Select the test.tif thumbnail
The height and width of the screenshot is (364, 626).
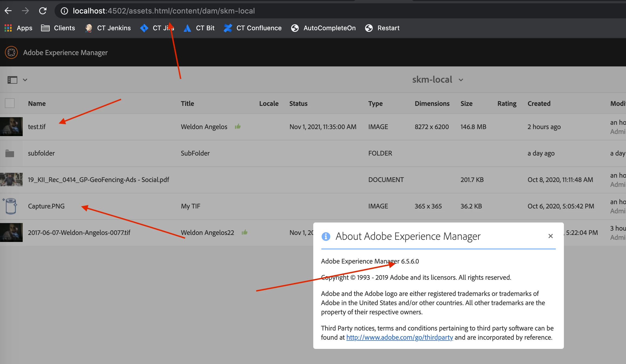[11, 126]
